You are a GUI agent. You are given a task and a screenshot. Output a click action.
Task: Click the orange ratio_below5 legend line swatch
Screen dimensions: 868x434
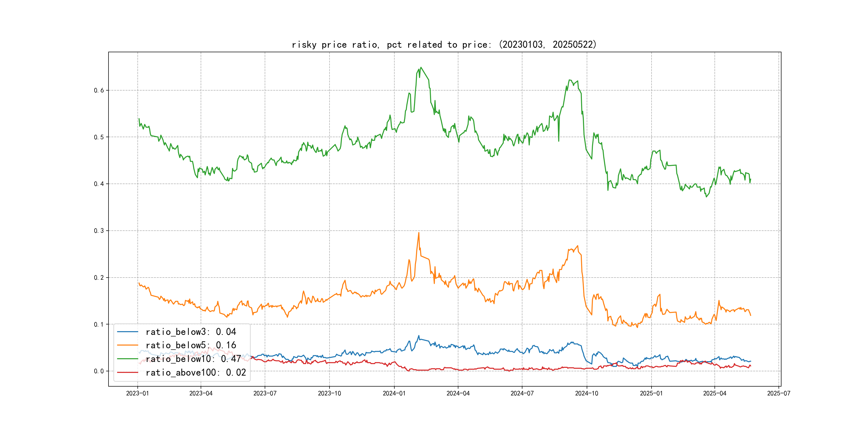pyautogui.click(x=127, y=345)
